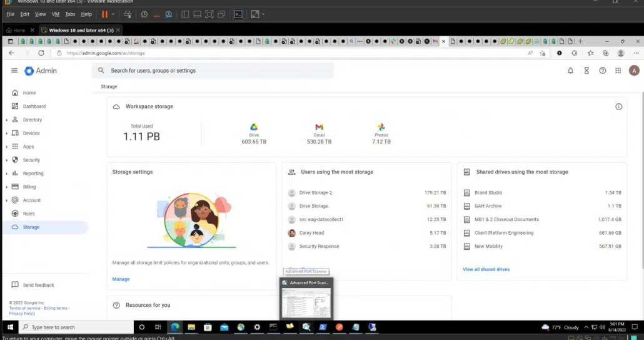644x340 pixels.
Task: Click Windows Start button
Action: pyautogui.click(x=10, y=327)
